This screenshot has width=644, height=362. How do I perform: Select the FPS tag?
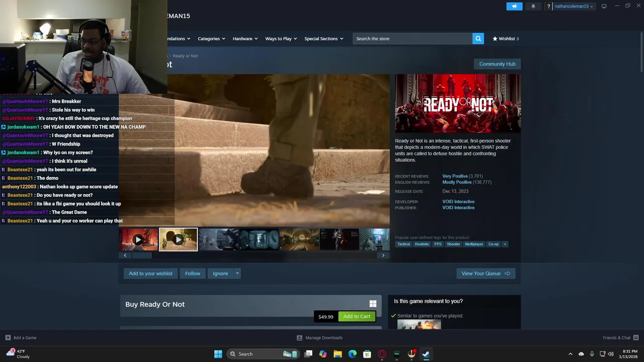(x=438, y=244)
